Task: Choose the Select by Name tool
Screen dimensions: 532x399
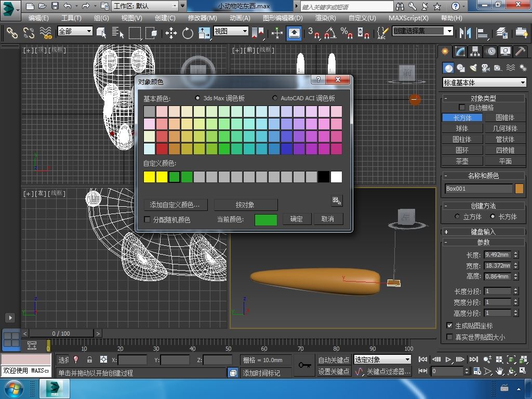Action: (x=118, y=33)
